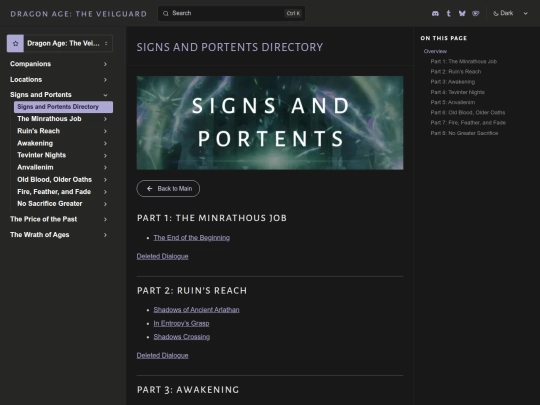Open Deleted Dialogue under Part 1
The image size is (540, 405).
(x=163, y=256)
